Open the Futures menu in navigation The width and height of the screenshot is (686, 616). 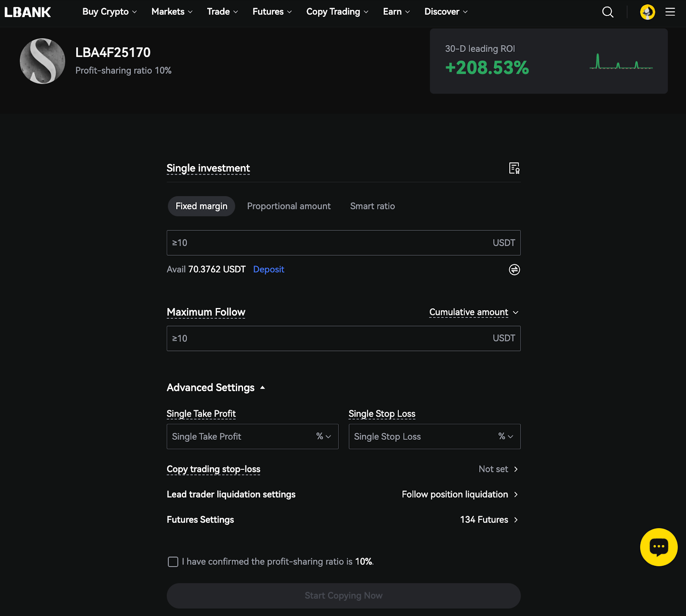coord(272,12)
